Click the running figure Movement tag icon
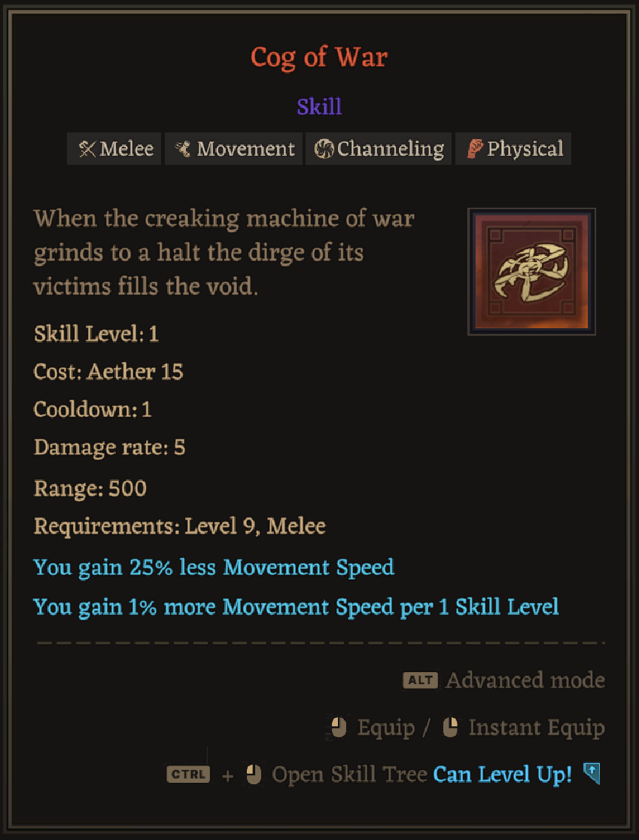This screenshot has height=840, width=639. click(184, 149)
